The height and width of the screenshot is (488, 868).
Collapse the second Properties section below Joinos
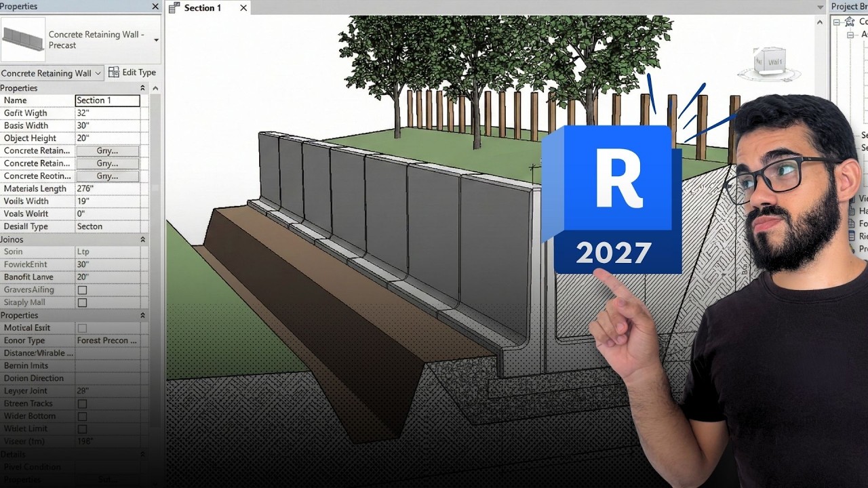pos(142,315)
